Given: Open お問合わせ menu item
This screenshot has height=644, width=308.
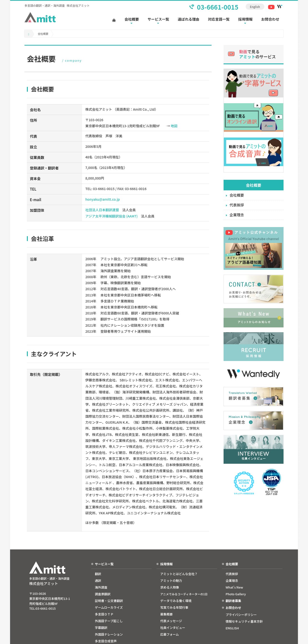Looking at the screenshot, I should (270, 19).
